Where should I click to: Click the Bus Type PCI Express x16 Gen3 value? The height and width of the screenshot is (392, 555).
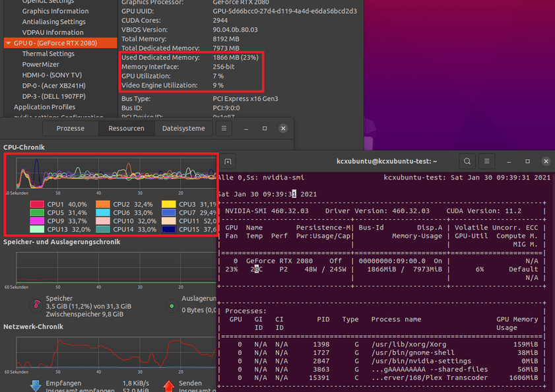(x=245, y=99)
